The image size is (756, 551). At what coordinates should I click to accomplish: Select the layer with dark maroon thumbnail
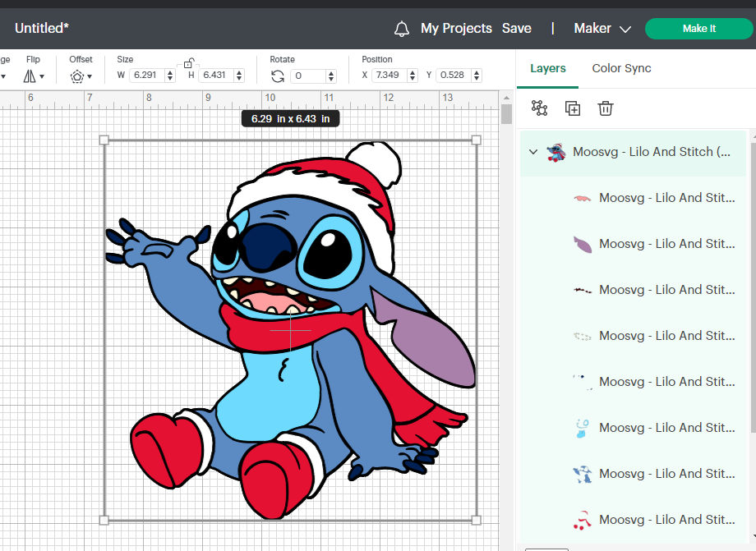click(633, 290)
